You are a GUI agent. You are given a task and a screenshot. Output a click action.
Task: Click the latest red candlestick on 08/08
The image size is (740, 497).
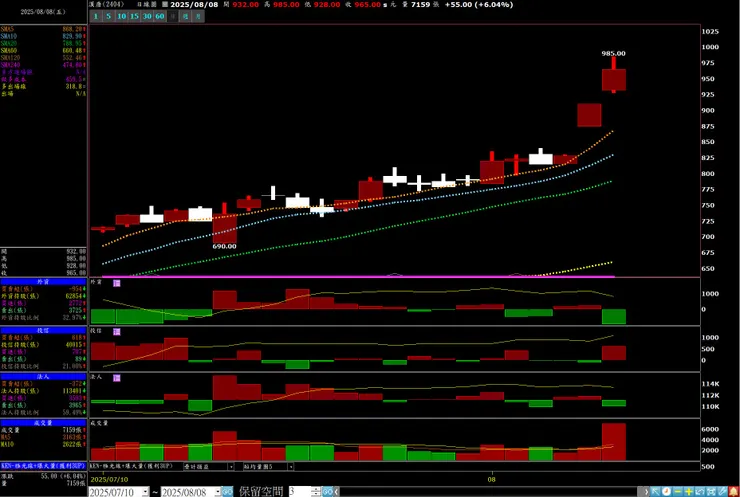click(x=614, y=79)
